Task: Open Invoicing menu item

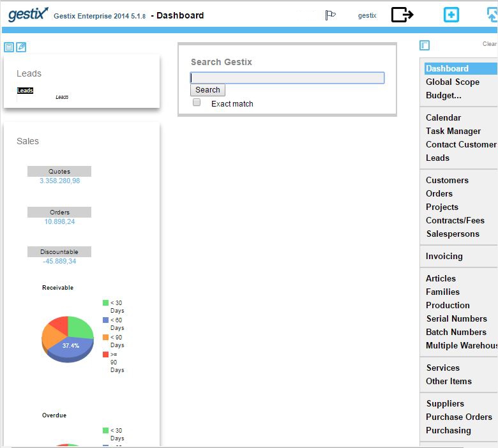Action: (x=444, y=256)
